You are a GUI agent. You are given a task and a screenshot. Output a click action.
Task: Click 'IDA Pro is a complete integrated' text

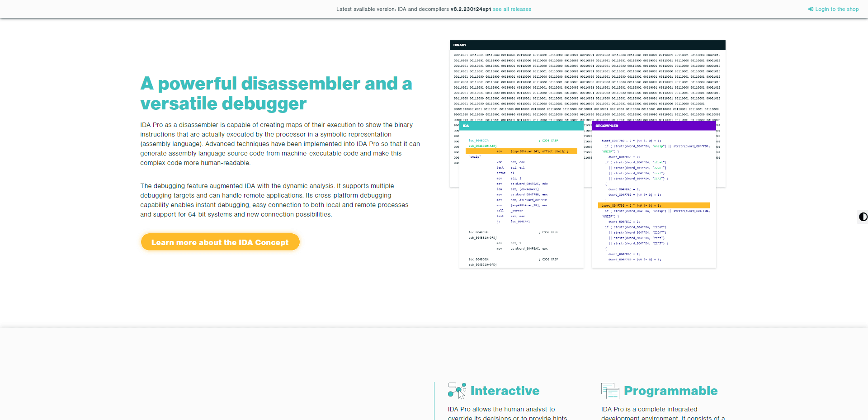tap(649, 409)
